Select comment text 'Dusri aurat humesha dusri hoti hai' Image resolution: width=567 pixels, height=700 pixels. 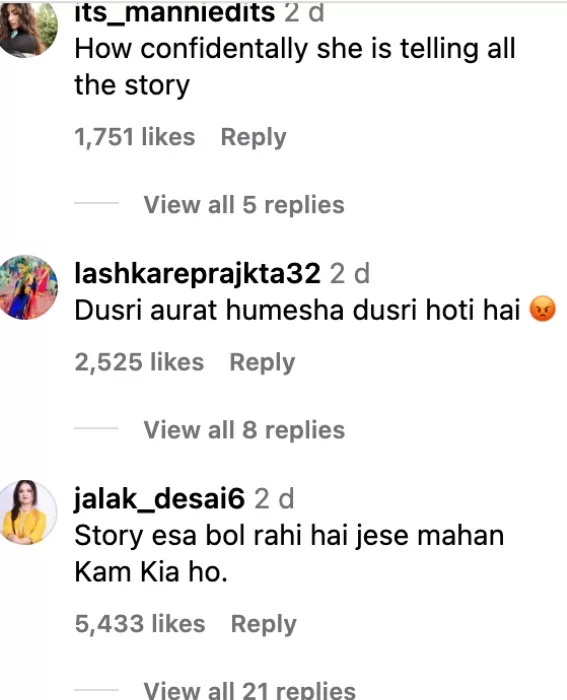tap(297, 310)
